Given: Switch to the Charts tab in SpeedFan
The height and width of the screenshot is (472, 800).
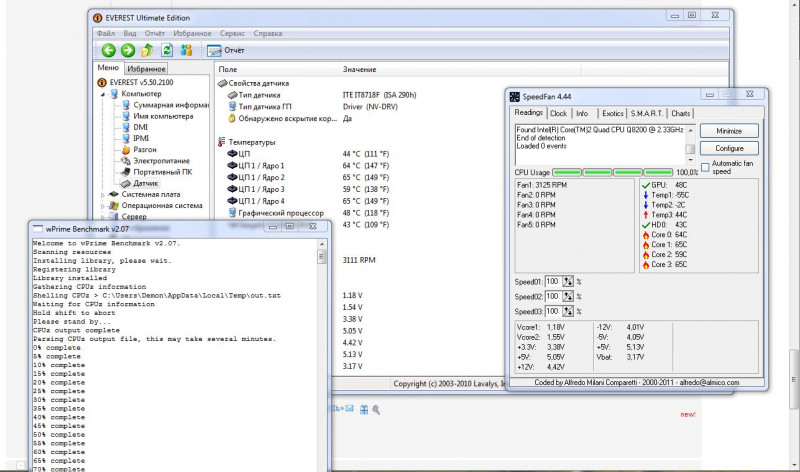Looking at the screenshot, I should coord(681,114).
